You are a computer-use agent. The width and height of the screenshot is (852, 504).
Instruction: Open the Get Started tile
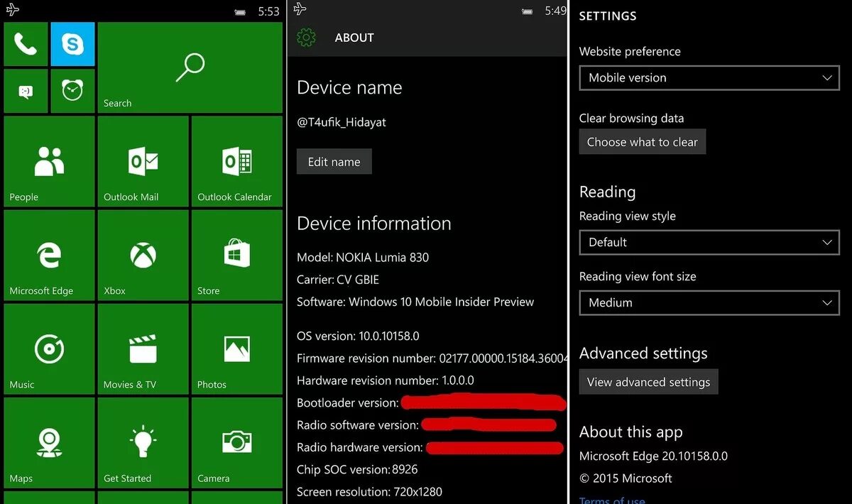pos(143,442)
